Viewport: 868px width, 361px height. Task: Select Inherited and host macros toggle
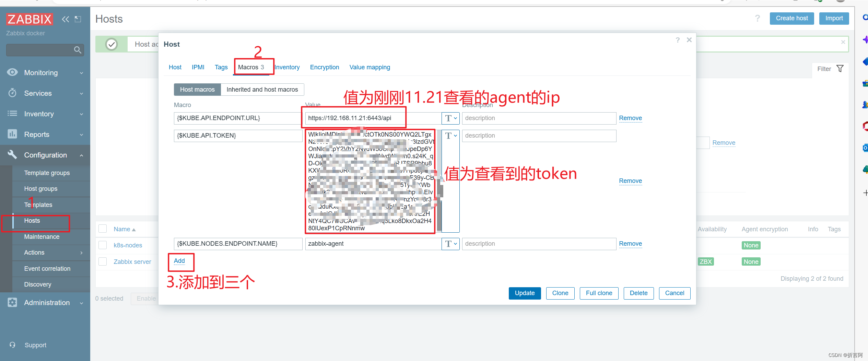click(x=262, y=90)
